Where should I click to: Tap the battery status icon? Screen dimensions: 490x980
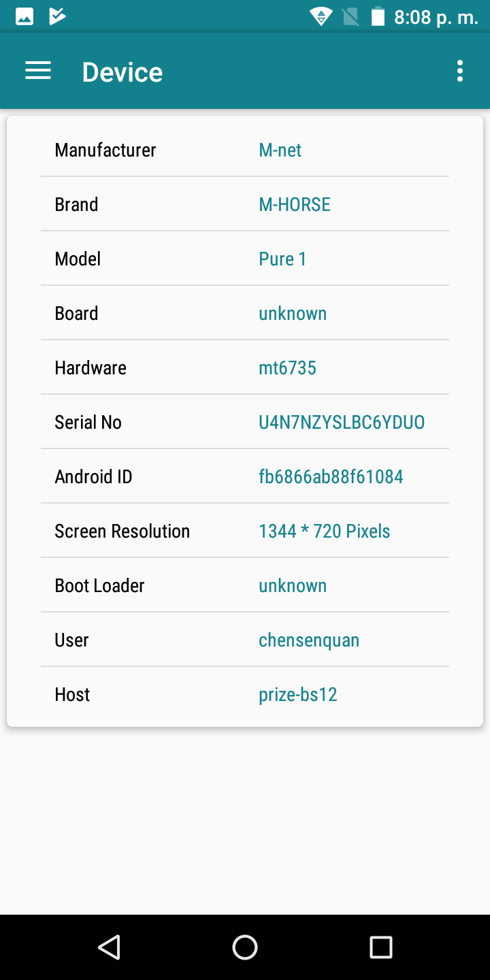coord(378,16)
